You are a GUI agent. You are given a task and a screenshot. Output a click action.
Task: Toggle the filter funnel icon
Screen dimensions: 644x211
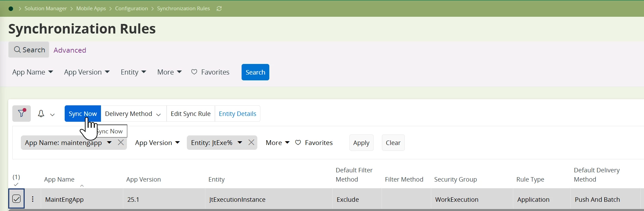coord(22,114)
